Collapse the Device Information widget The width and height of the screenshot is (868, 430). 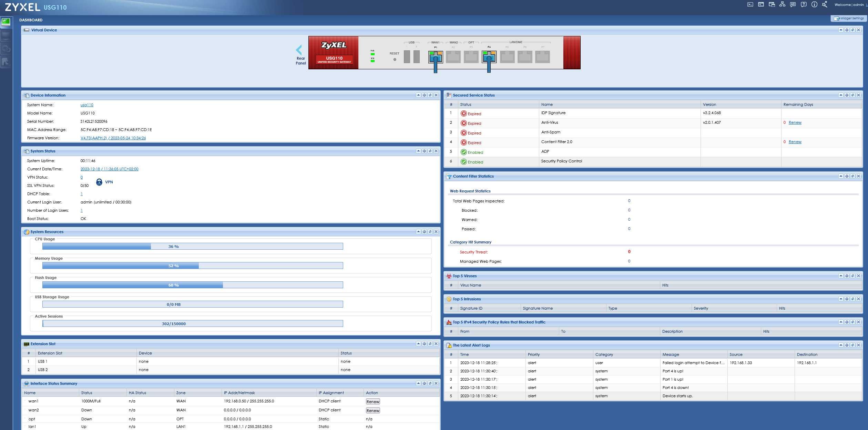(x=418, y=95)
